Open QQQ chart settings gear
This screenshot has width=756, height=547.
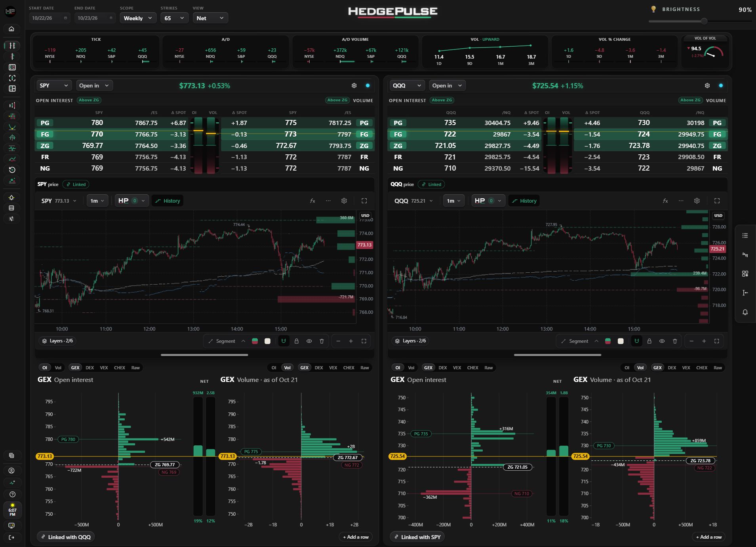point(697,201)
